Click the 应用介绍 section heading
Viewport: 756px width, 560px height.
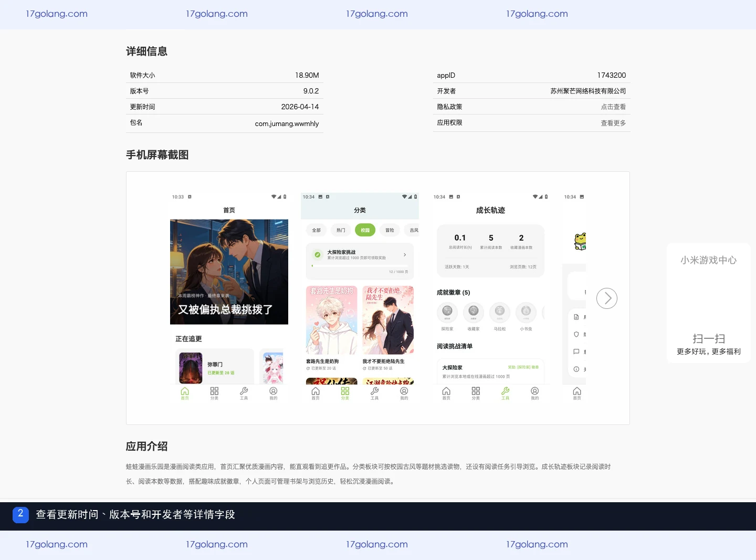click(x=146, y=447)
